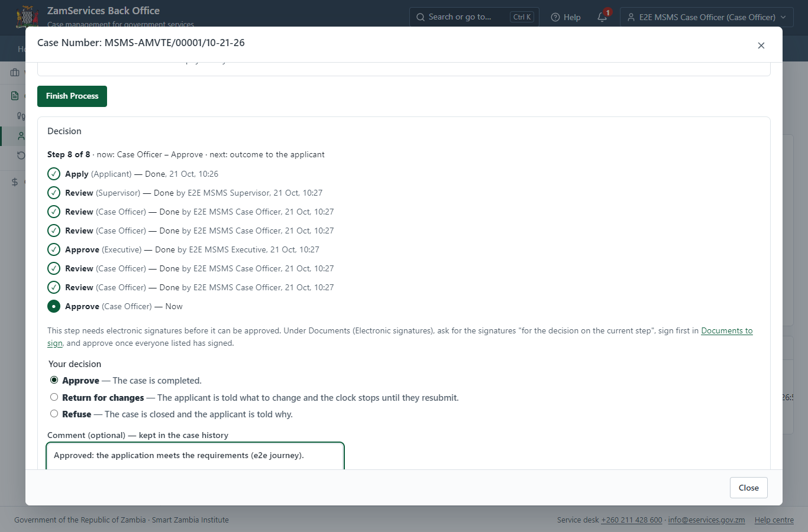Click the person icon in the sidebar
The height and width of the screenshot is (532, 808).
point(21,136)
